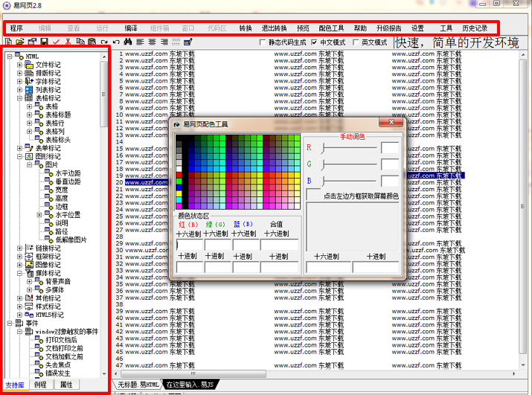This screenshot has height=395, width=532.
Task: Click the align right toolbar icon
Action: tap(164, 42)
